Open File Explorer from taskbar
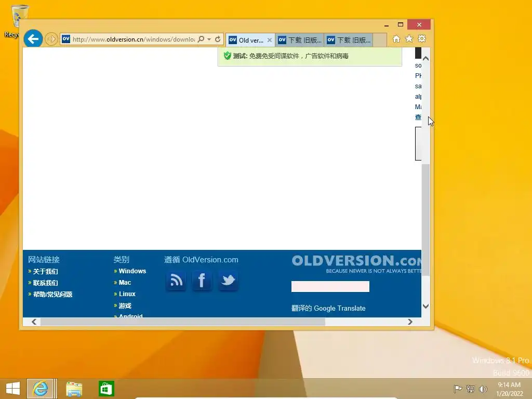 pyautogui.click(x=74, y=389)
